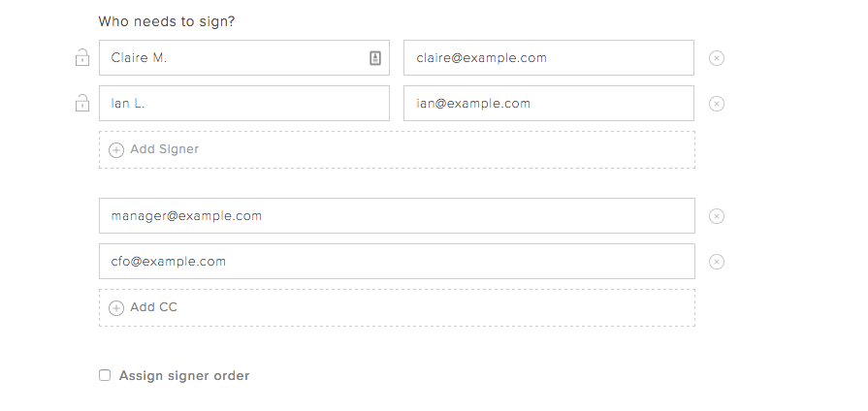
Task: Click the Add Signer text button
Action: click(164, 149)
